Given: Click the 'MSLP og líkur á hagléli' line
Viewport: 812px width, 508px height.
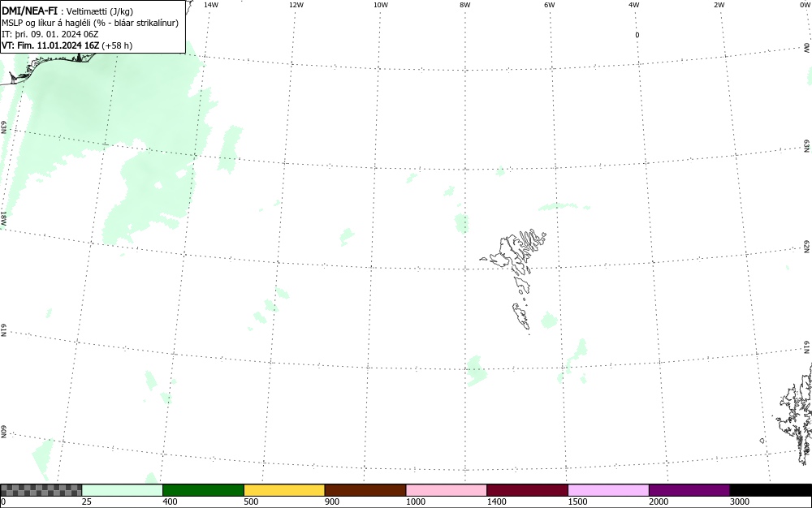Looking at the screenshot, I should point(90,23).
